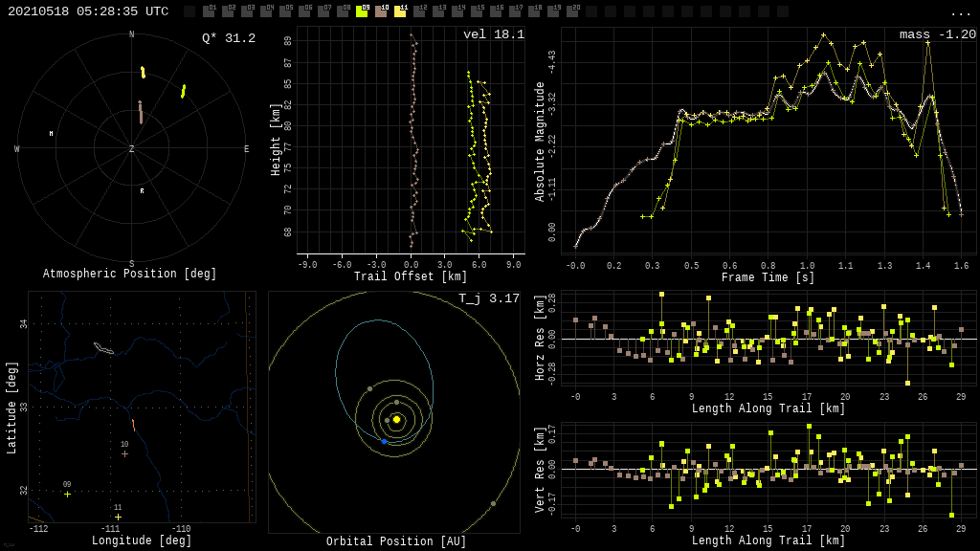The image size is (980, 551).
Task: Toggle the tan station 10 indicator
Action: [x=381, y=11]
